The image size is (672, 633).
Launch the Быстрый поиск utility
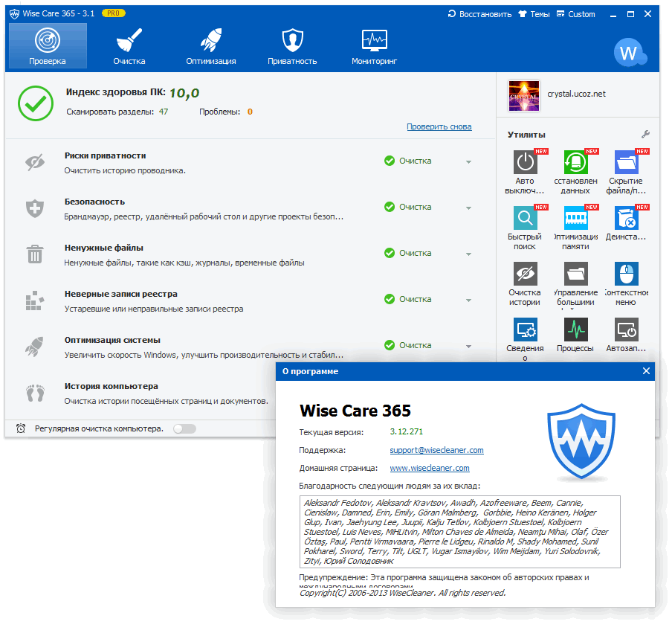click(x=525, y=228)
